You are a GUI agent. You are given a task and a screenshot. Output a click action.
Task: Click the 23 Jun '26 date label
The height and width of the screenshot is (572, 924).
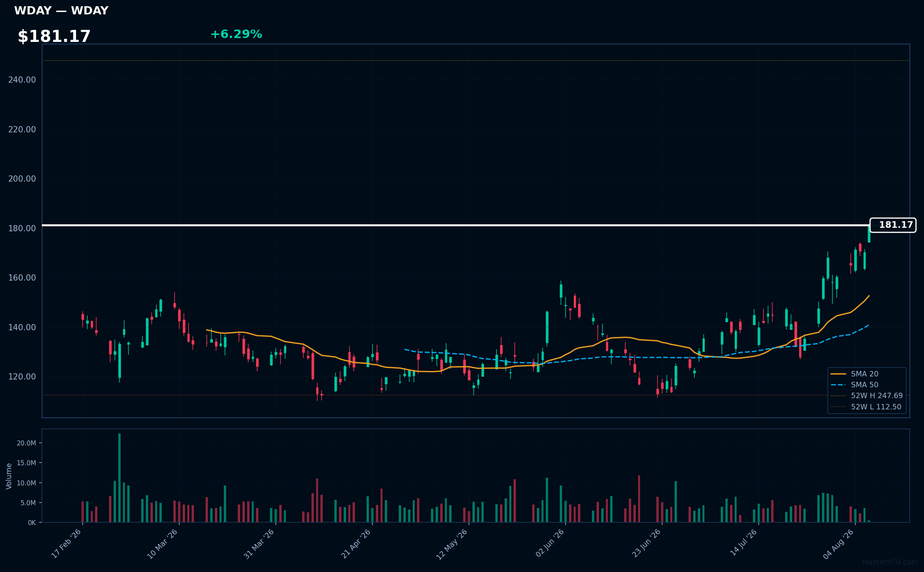coord(646,543)
